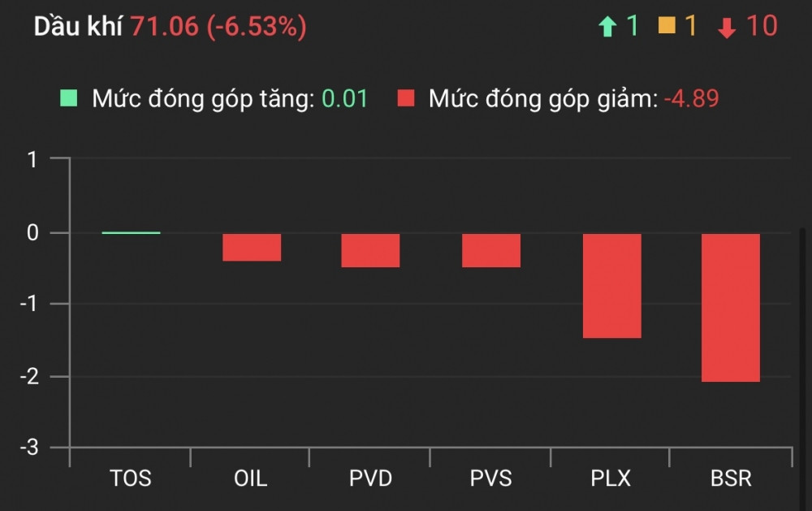Click the count of 10 decliners
Viewport: 812px width, 511px height.
pyautogui.click(x=761, y=27)
